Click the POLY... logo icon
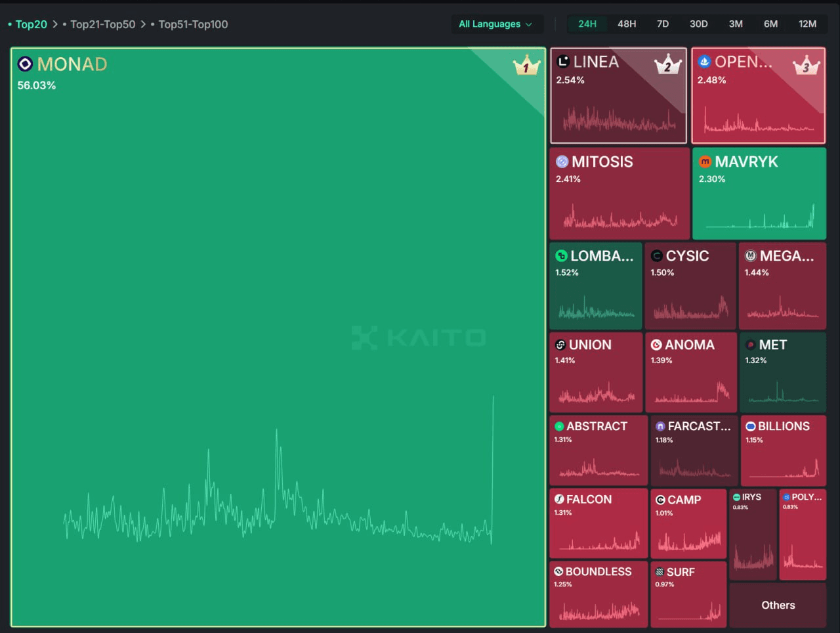This screenshot has height=633, width=840. point(786,497)
